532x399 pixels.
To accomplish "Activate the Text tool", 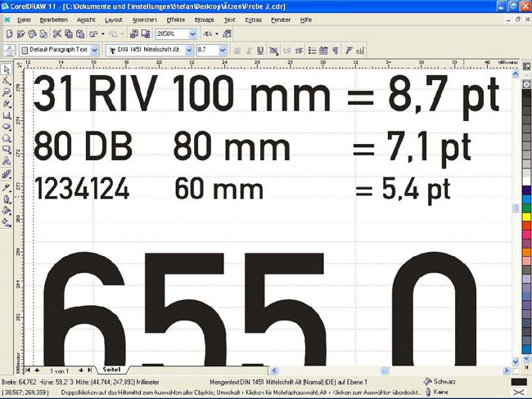I will (x=7, y=162).
